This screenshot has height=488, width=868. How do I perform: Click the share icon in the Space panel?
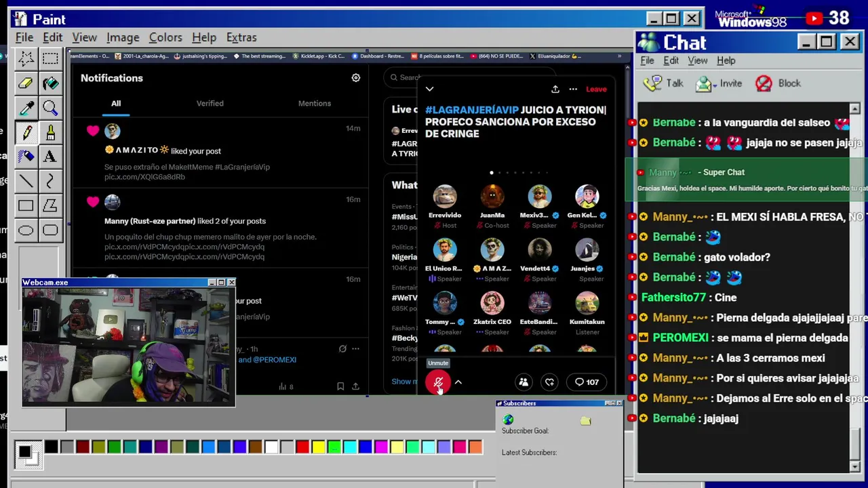tap(555, 89)
